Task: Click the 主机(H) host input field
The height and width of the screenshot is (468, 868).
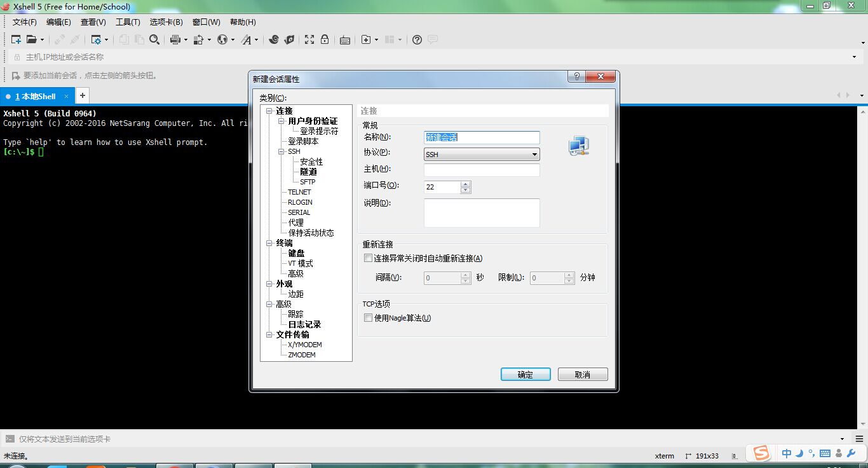Action: click(x=482, y=170)
